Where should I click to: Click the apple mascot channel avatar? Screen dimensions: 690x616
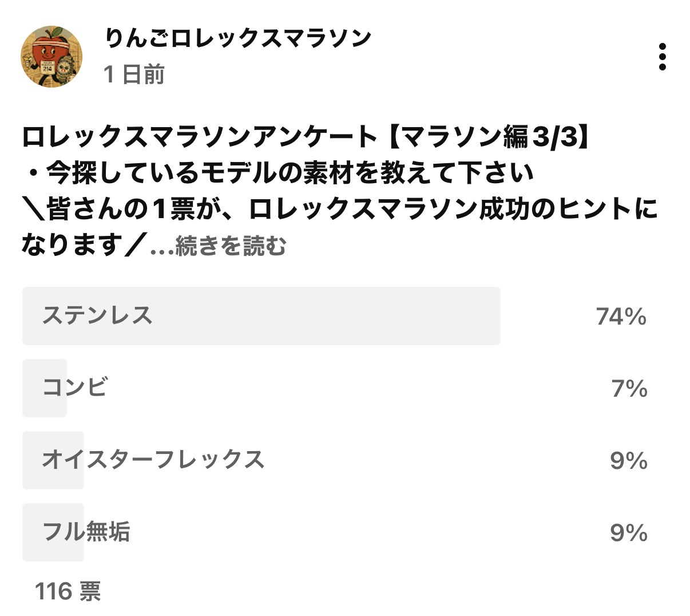pos(51,57)
